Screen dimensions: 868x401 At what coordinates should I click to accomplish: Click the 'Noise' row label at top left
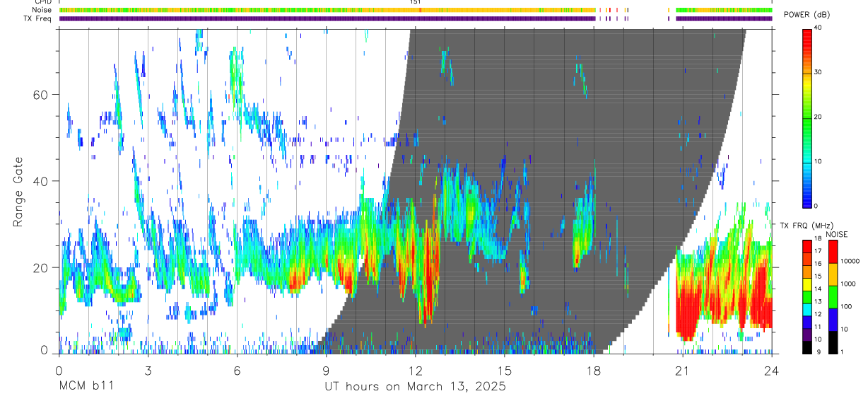point(42,10)
